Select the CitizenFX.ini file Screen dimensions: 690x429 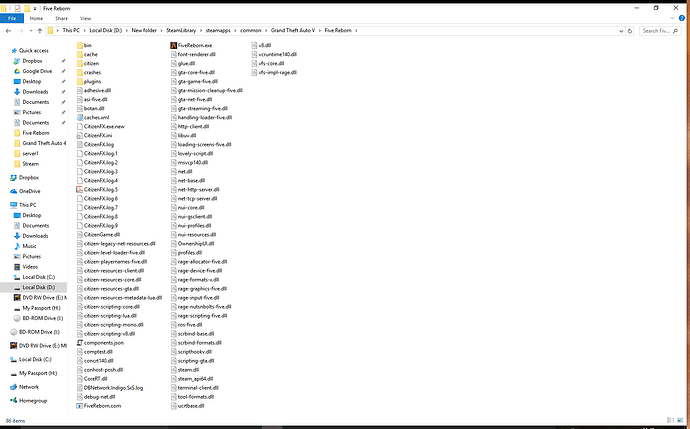[95, 136]
